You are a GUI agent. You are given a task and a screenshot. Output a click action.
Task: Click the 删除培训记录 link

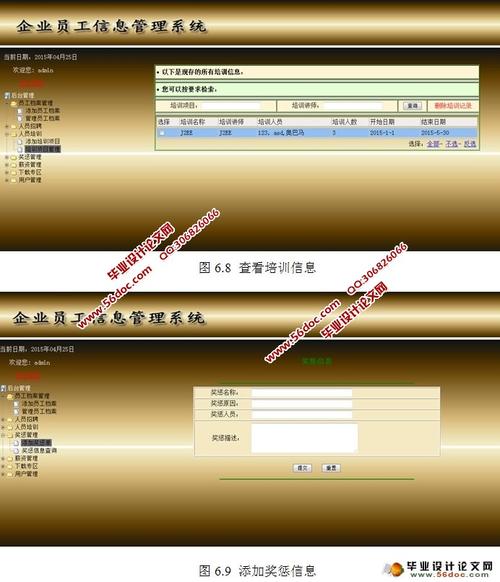coord(453,106)
